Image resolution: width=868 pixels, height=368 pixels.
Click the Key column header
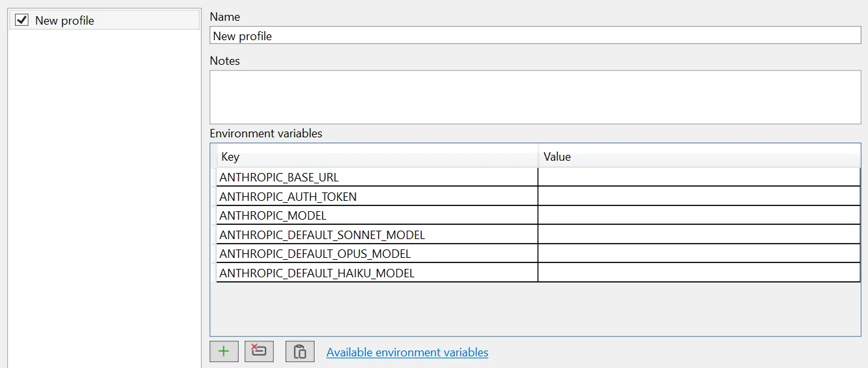coord(377,157)
